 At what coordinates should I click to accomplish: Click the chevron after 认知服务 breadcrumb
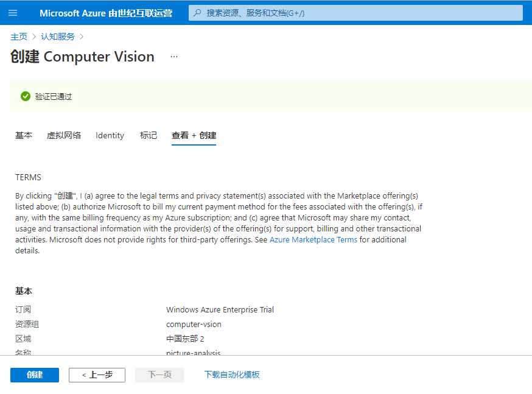[x=82, y=37]
